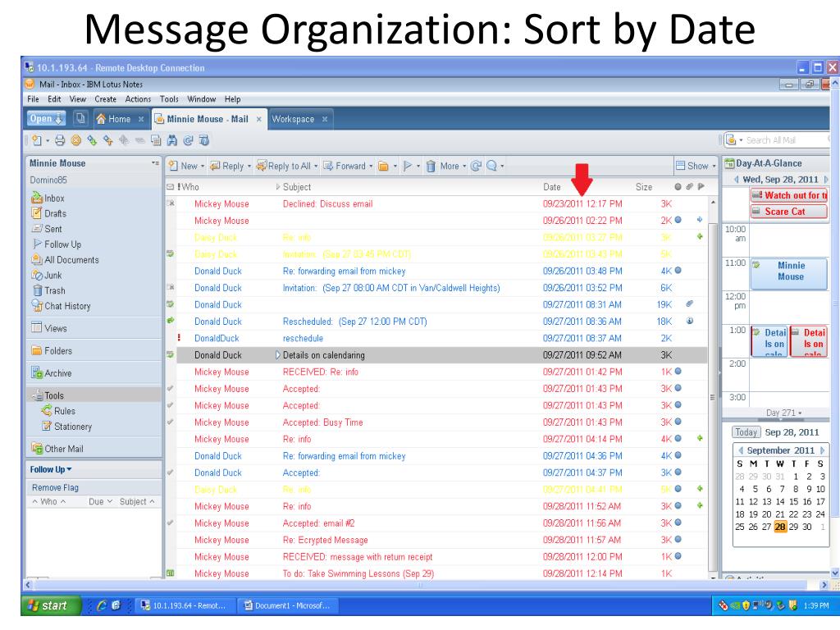Viewport: 840px width, 630px height.
Task: Go to previous day in Day-At-A-Glance
Action: point(736,180)
